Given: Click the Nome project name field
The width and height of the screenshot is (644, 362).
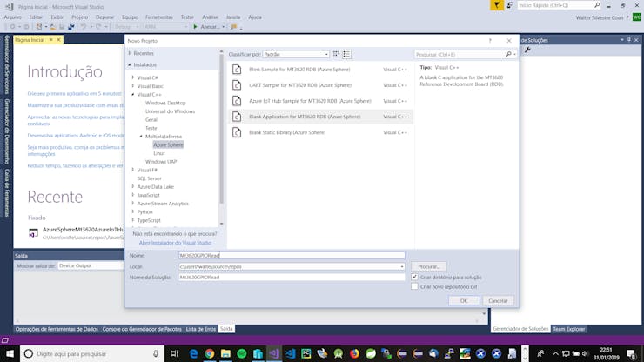Looking at the screenshot, I should pyautogui.click(x=292, y=256).
